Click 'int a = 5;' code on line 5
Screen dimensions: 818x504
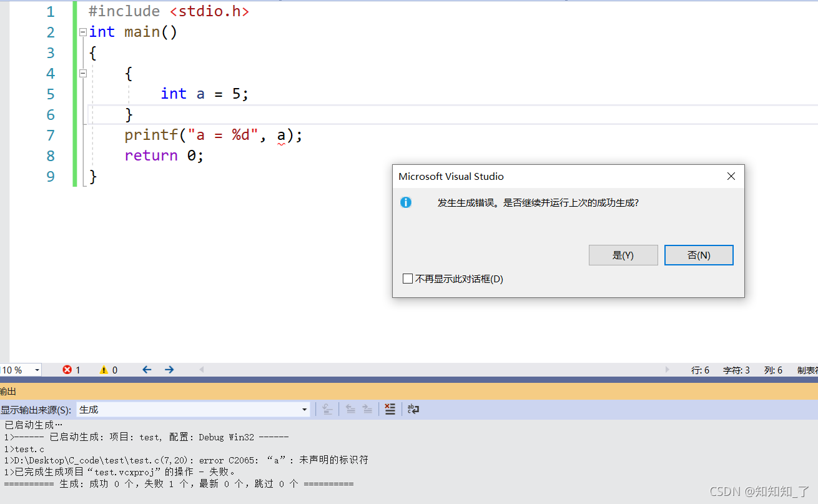(205, 94)
